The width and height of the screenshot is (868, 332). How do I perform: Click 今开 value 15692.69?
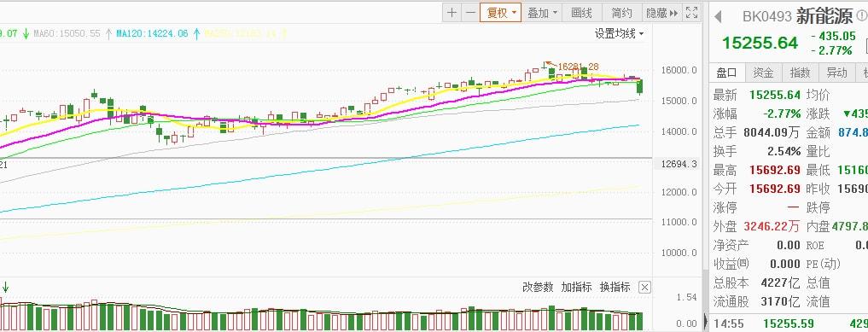point(775,189)
